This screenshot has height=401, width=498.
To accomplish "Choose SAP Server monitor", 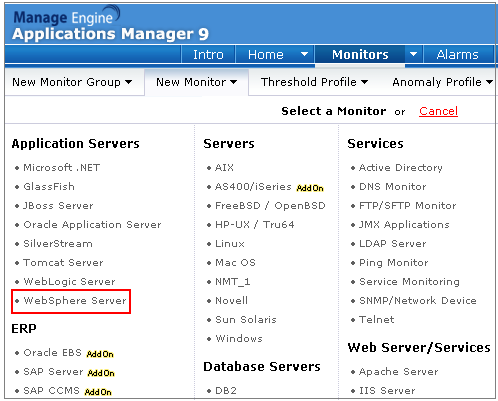I will [x=53, y=372].
